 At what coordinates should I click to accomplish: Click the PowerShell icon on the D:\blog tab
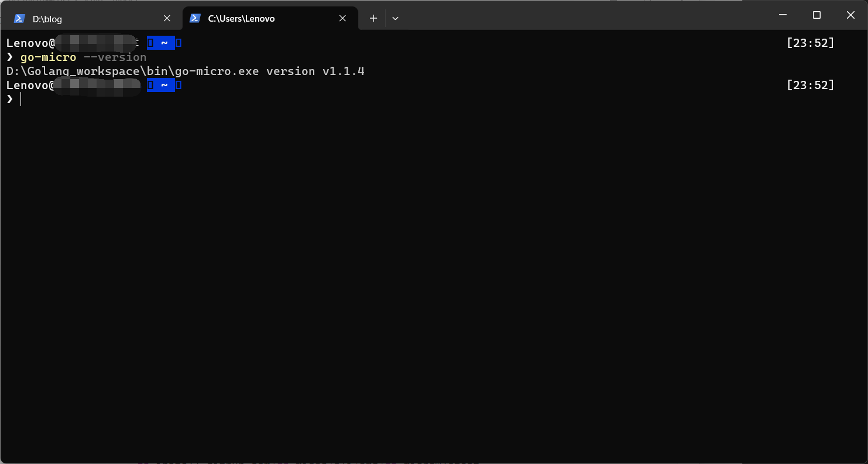click(x=19, y=18)
